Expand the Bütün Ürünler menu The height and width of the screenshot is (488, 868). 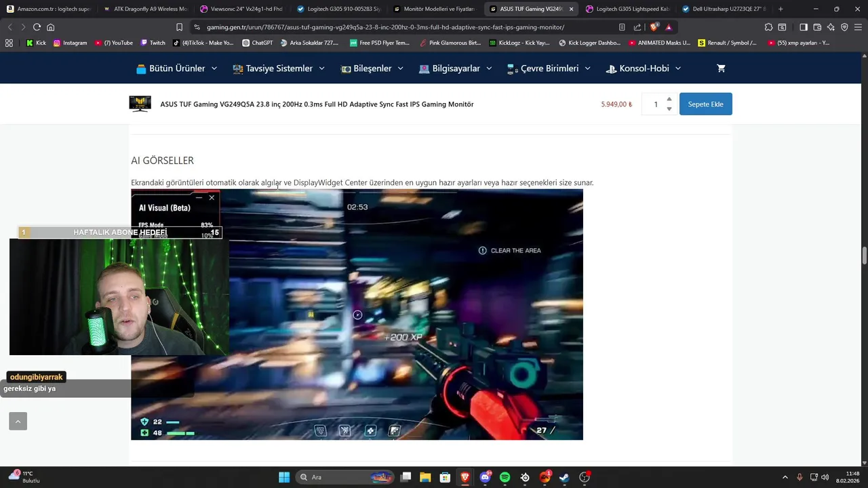point(176,68)
